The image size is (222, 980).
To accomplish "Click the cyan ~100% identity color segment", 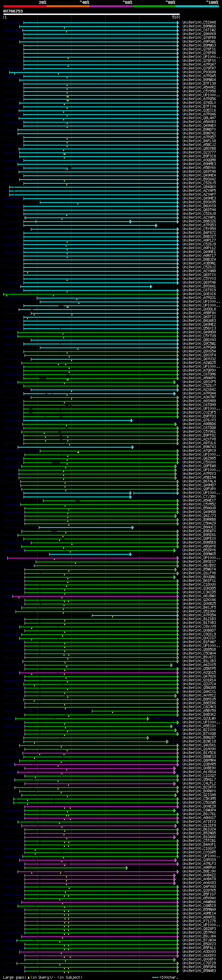I will [197, 6].
